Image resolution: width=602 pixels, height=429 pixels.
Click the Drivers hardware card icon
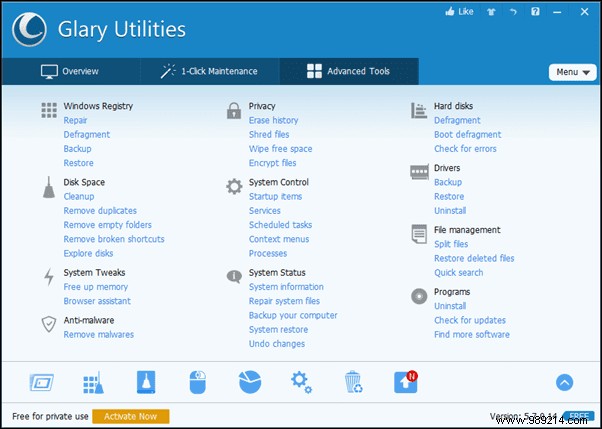pos(419,172)
